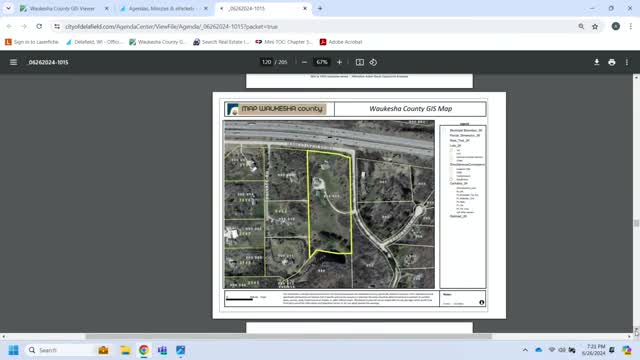
Task: Open the notifications bell icon
Action: click(x=612, y=350)
